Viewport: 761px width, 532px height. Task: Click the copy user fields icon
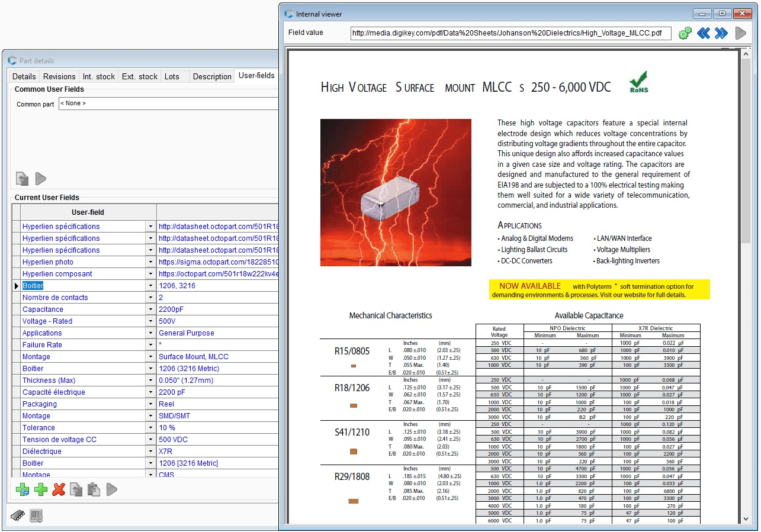(x=76, y=489)
